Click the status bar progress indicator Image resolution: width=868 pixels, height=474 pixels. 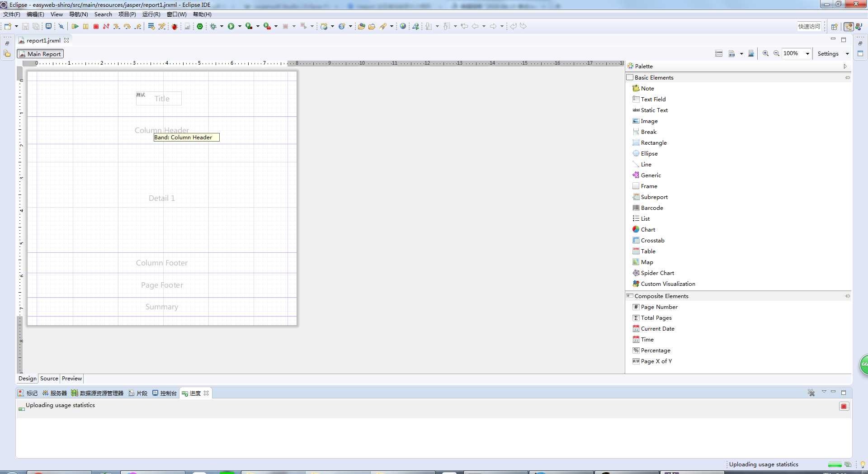coord(835,465)
